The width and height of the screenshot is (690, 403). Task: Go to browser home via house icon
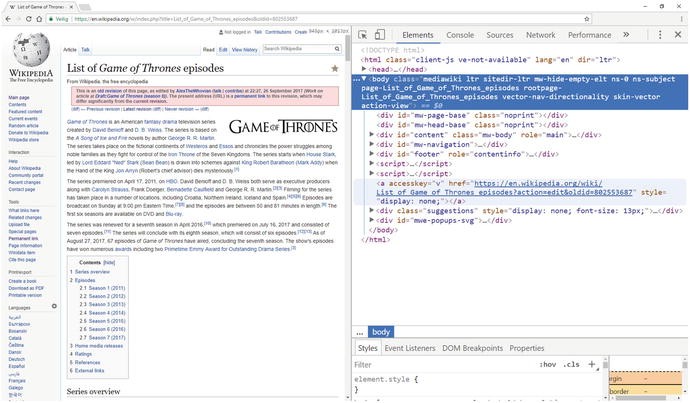click(x=39, y=19)
